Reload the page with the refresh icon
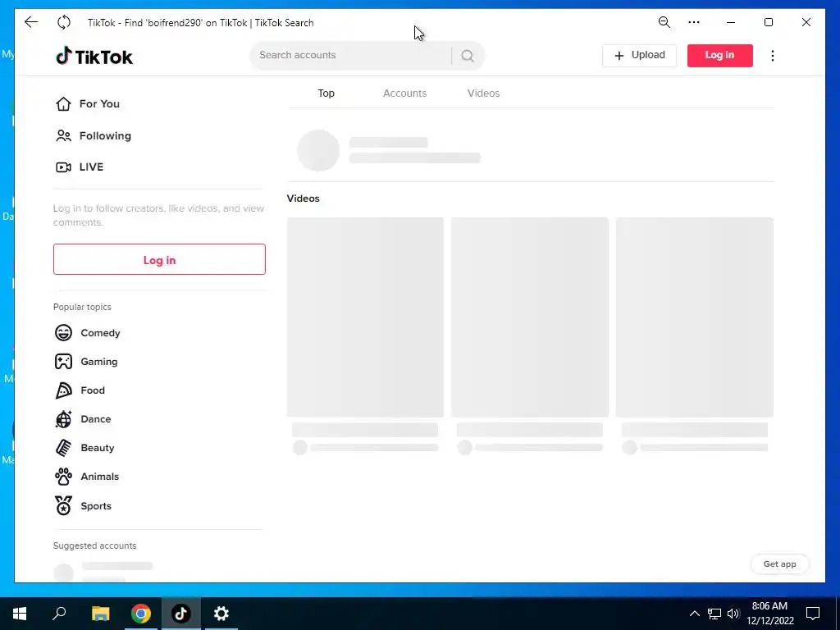The height and width of the screenshot is (630, 840). pos(64,22)
